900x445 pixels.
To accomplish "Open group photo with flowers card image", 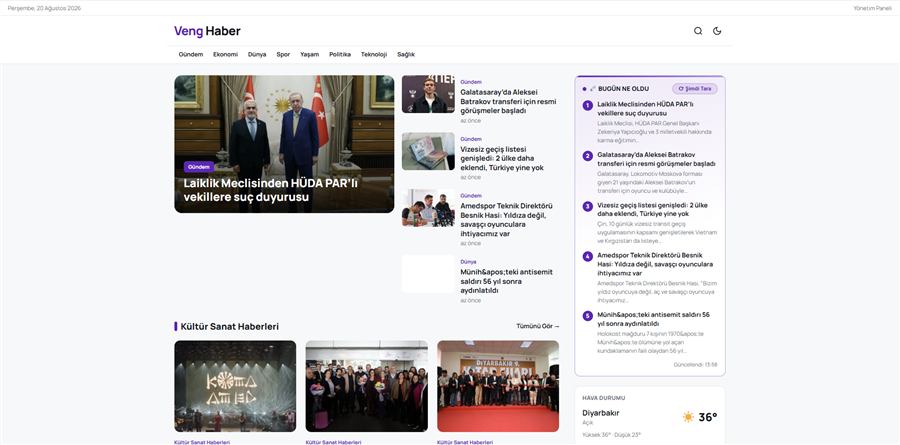I will pyautogui.click(x=367, y=386).
